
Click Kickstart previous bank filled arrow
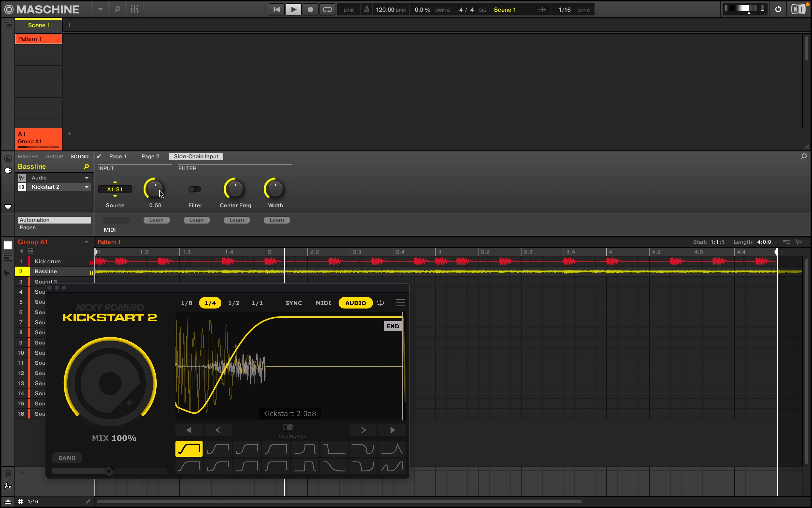tap(189, 430)
